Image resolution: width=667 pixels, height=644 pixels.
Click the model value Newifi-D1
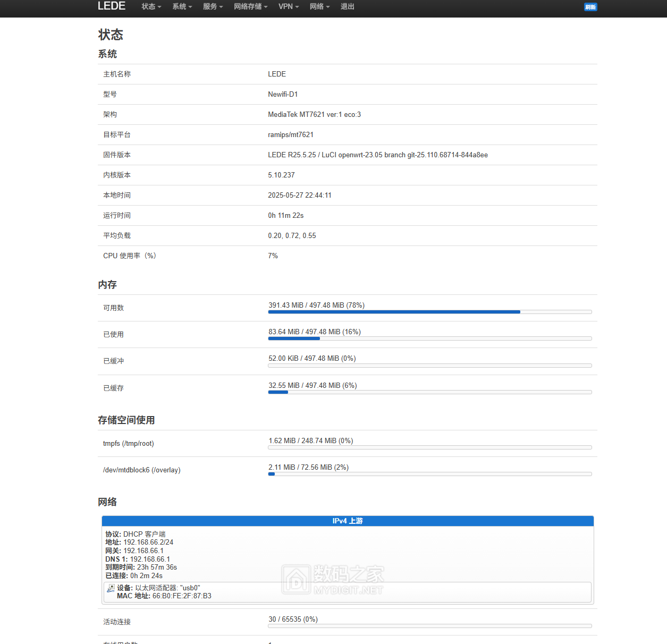point(283,95)
